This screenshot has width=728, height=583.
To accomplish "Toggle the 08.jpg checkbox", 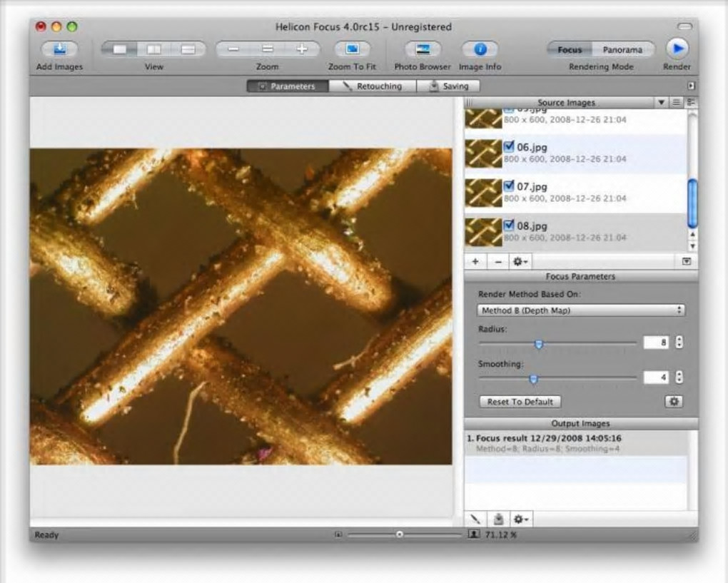I will tap(509, 225).
